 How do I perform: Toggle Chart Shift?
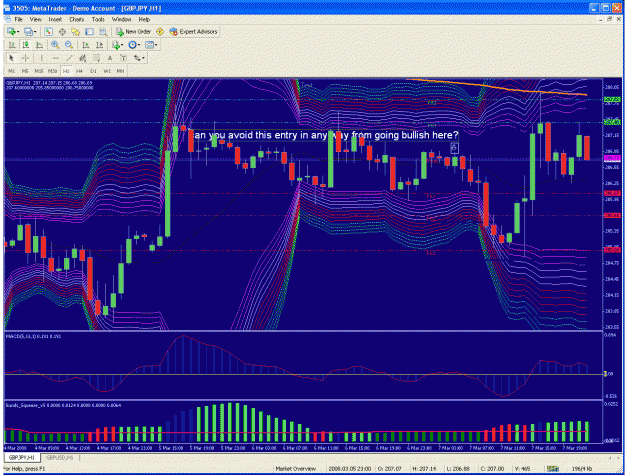[99, 45]
